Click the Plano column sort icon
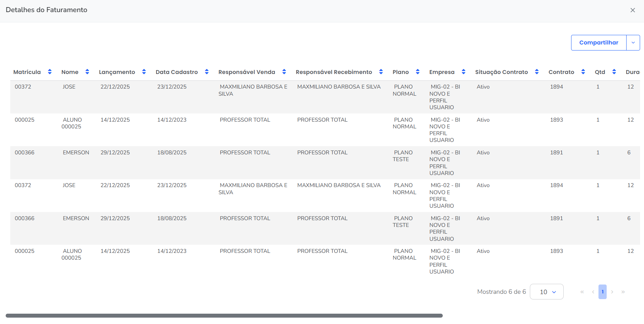This screenshot has width=644, height=324. 418,72
